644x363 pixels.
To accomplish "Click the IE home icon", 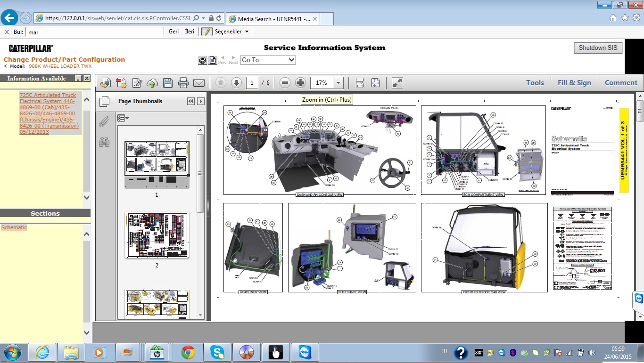I will tap(613, 18).
